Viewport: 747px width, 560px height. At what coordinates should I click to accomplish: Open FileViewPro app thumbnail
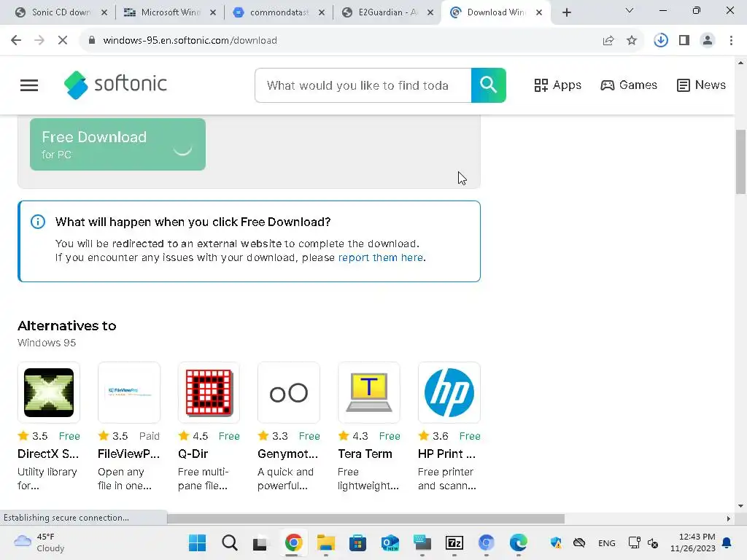pos(128,392)
